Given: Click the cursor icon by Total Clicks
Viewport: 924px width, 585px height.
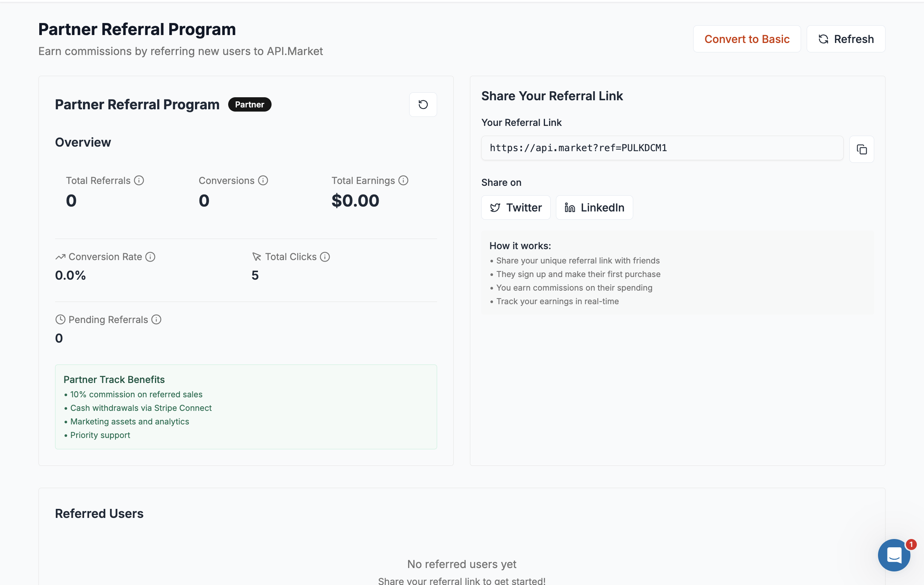Looking at the screenshot, I should [256, 257].
